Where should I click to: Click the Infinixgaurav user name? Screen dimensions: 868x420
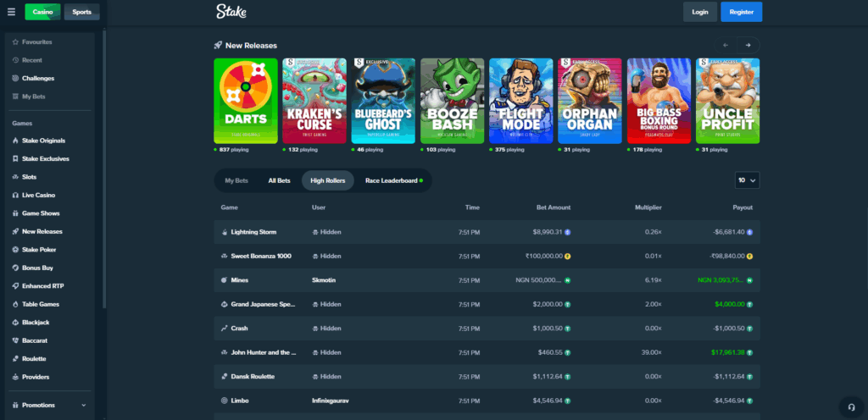[331, 401]
